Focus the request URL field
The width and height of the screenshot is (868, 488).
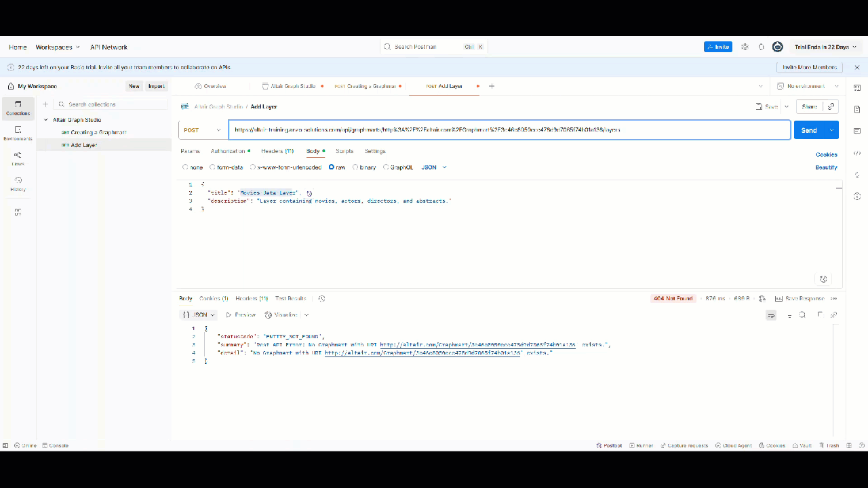click(x=509, y=130)
